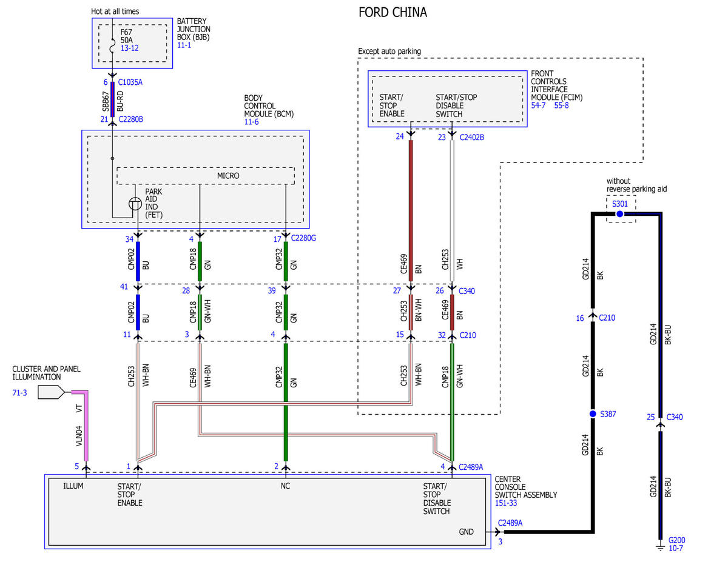Click the F67 fuse symbol
Image resolution: width=728 pixels, height=562 pixels.
[112, 45]
